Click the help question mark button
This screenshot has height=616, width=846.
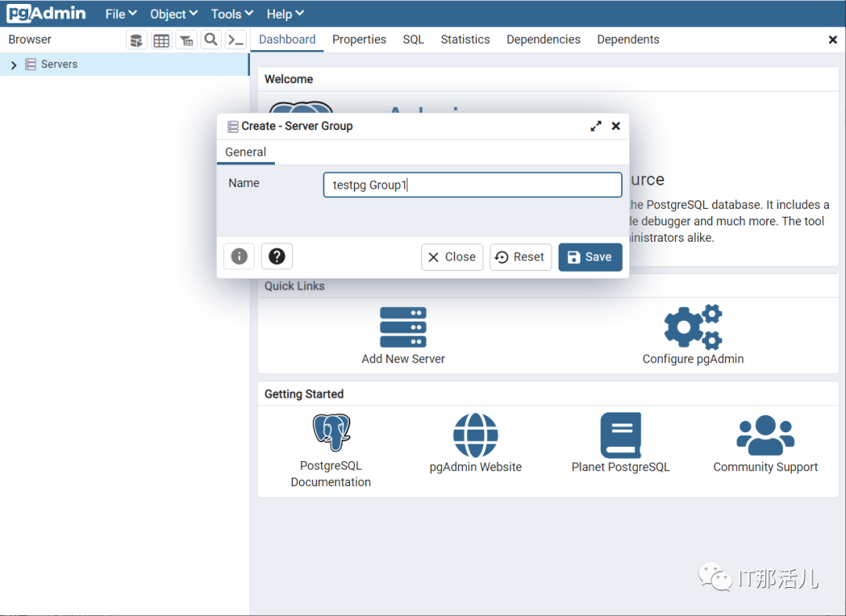(x=277, y=256)
